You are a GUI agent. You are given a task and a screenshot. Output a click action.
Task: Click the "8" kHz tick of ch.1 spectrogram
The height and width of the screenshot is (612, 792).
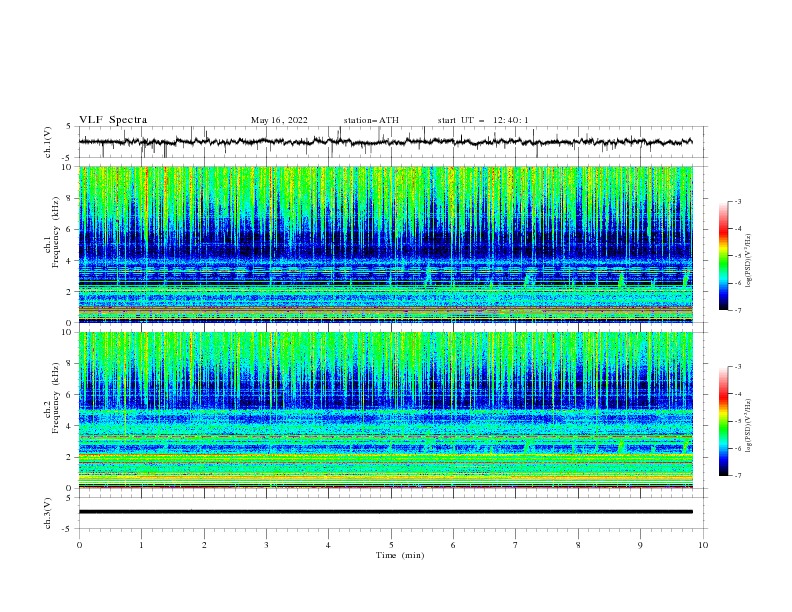[71, 198]
